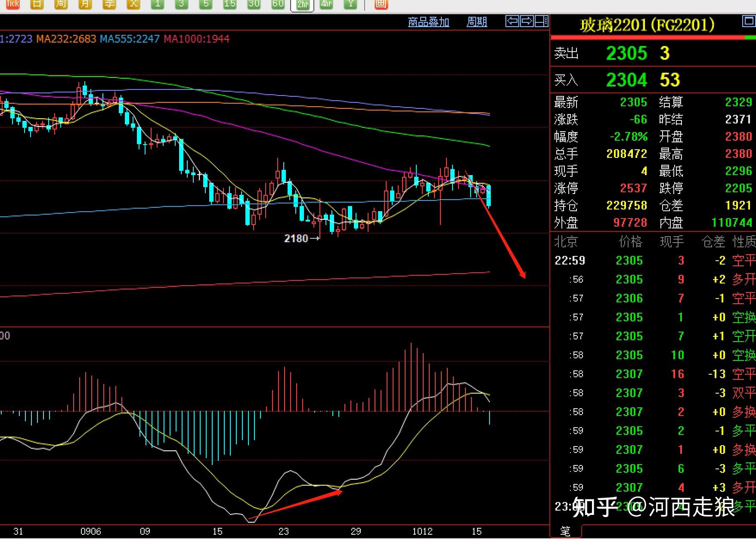Switch to 5-minute chart icon
This screenshot has width=756, height=539.
(206, 4)
